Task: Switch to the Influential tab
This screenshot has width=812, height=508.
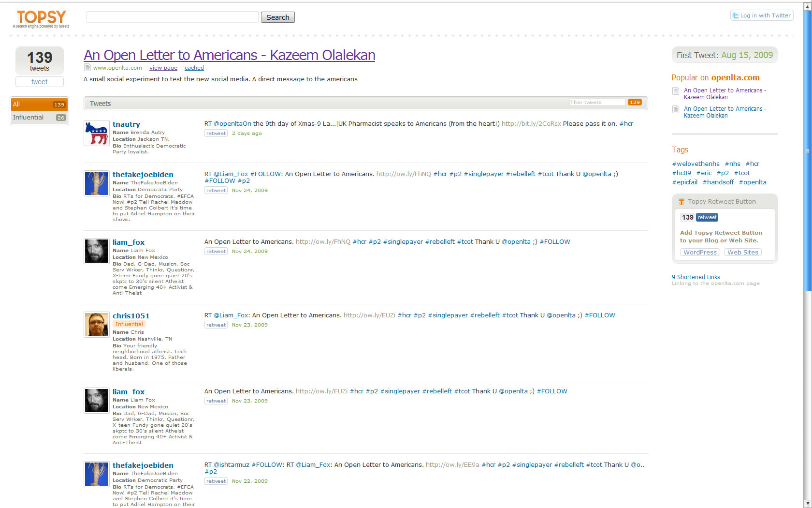Action: coord(40,118)
